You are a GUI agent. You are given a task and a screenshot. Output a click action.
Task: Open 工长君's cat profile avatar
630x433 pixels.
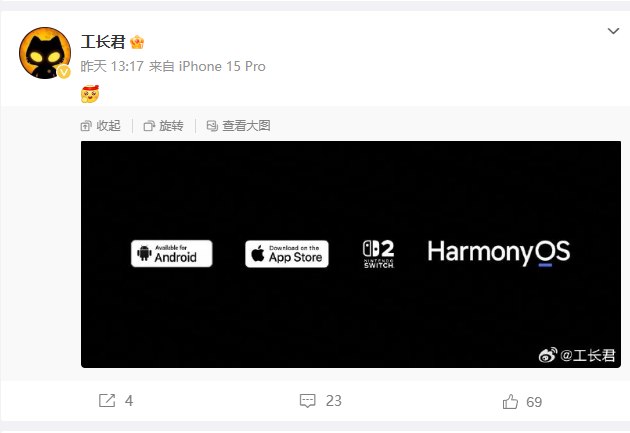(x=45, y=53)
